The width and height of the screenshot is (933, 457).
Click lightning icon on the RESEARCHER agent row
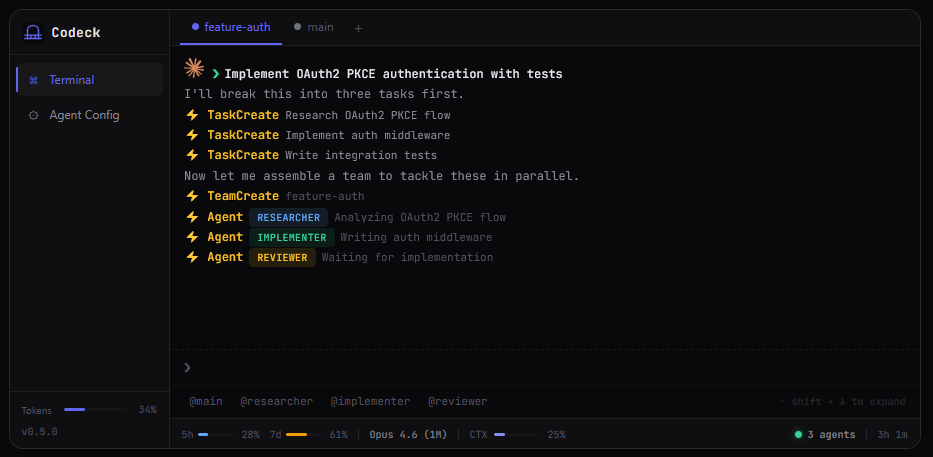(192, 217)
